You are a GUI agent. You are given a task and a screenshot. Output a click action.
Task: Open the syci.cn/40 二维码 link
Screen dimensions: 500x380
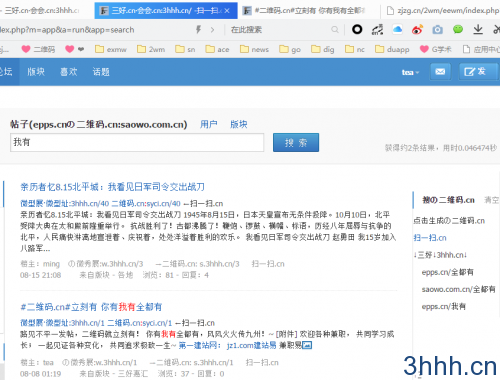pyautogui.click(x=146, y=203)
